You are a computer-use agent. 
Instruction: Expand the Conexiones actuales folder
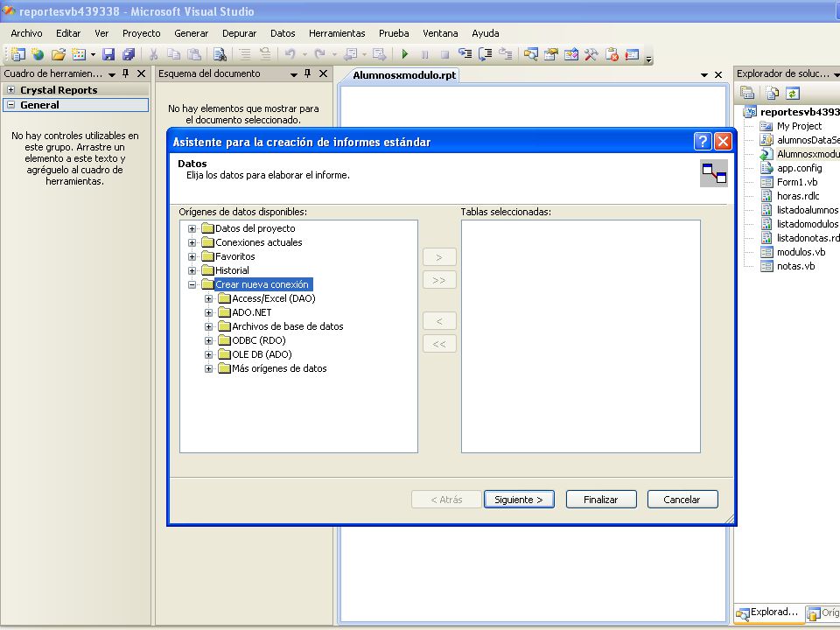tap(192, 242)
